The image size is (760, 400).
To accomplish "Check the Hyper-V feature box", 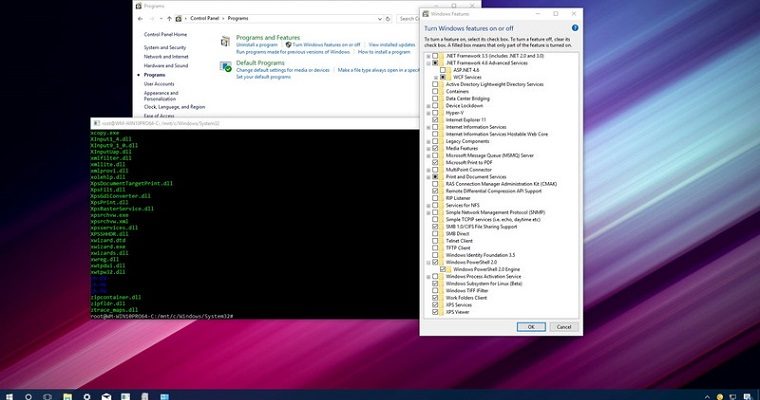I will (435, 112).
